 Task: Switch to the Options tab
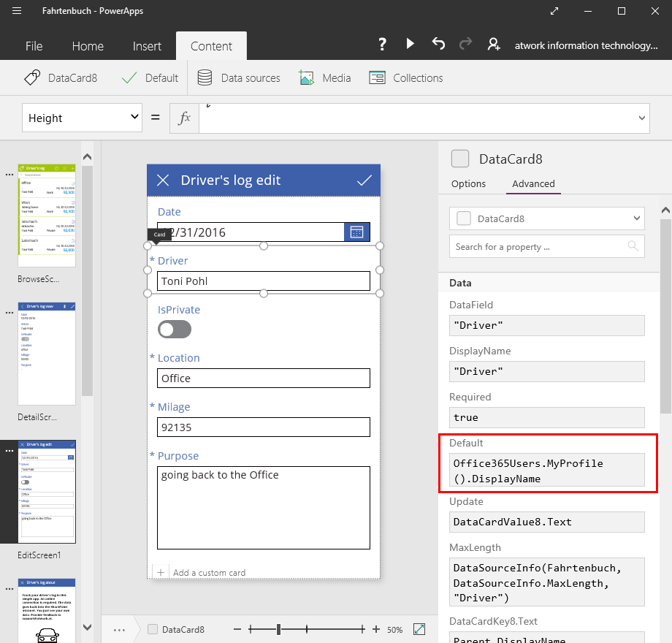tap(468, 184)
